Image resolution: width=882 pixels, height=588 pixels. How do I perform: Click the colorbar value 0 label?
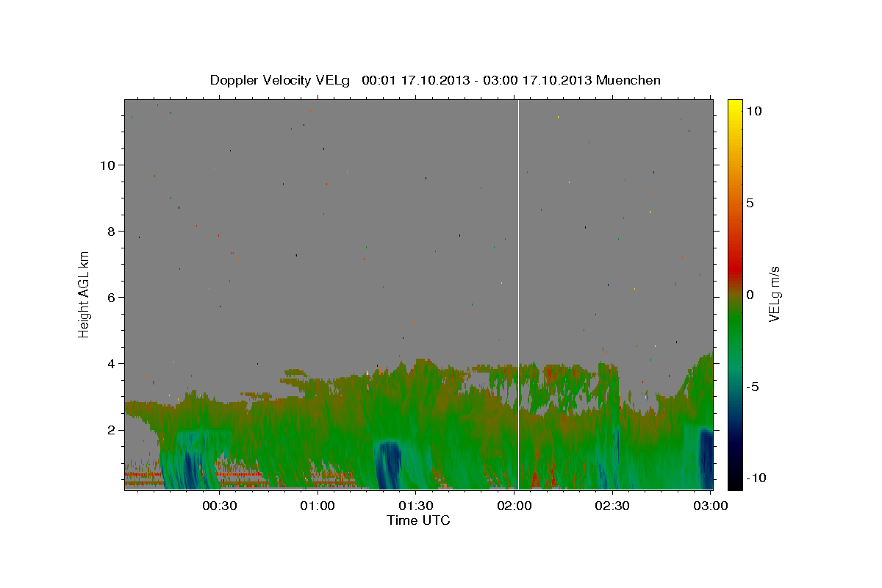pyautogui.click(x=749, y=295)
